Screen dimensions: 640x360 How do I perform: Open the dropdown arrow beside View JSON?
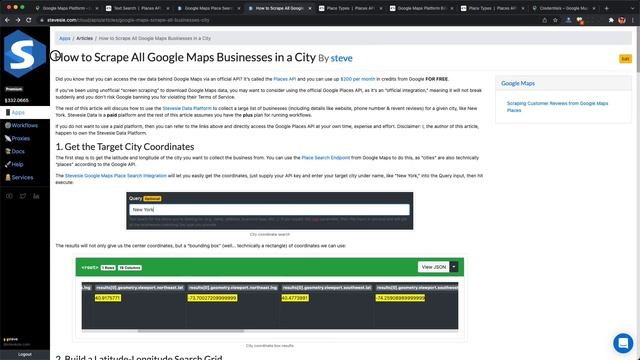click(x=454, y=267)
